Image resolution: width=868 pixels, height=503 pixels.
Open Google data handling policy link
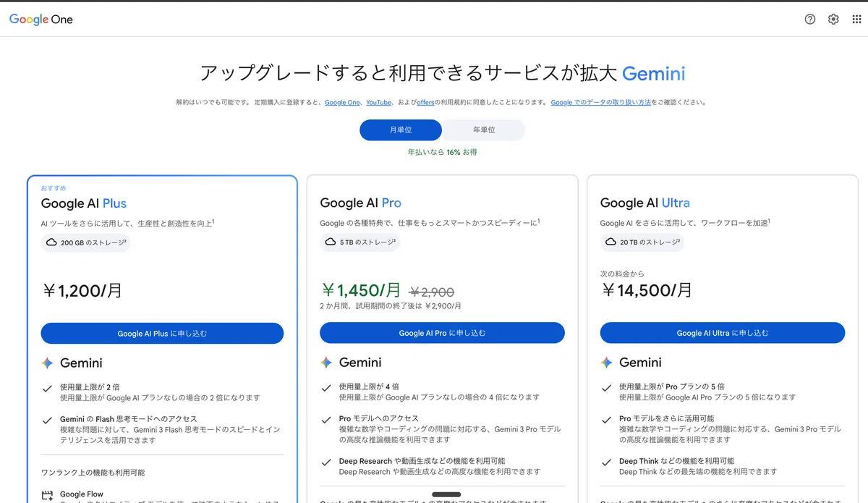coord(601,103)
